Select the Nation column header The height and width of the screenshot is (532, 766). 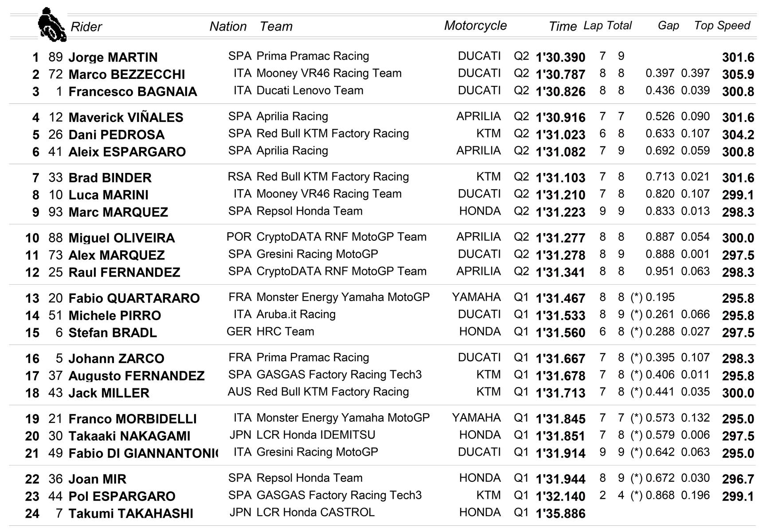pos(228,27)
